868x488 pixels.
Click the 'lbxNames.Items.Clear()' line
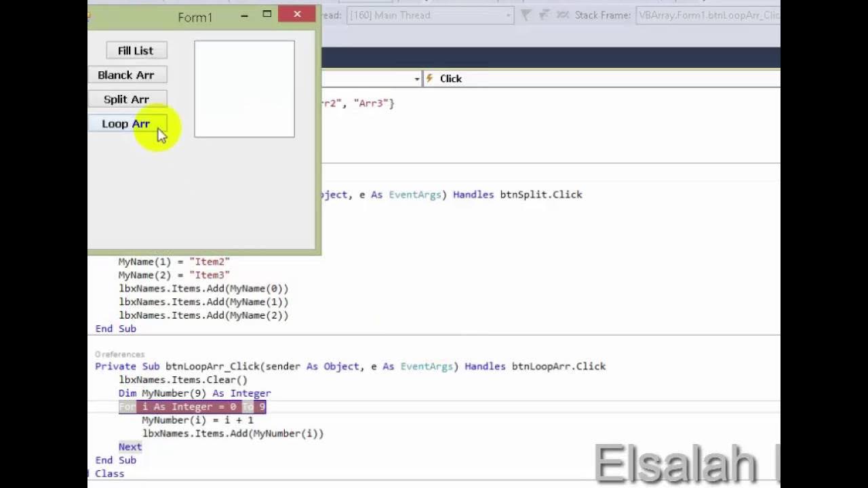183,380
